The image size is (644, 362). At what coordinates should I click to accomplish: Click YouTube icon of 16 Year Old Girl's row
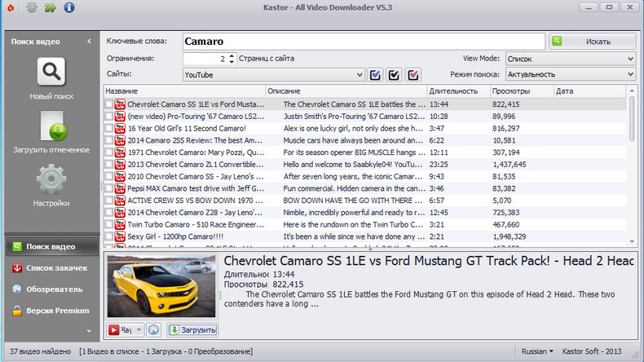click(x=120, y=128)
